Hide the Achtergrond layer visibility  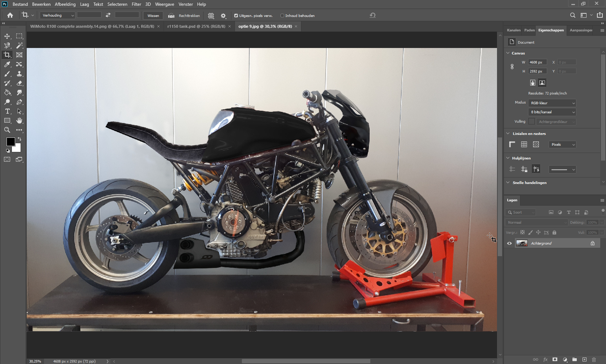[509, 243]
